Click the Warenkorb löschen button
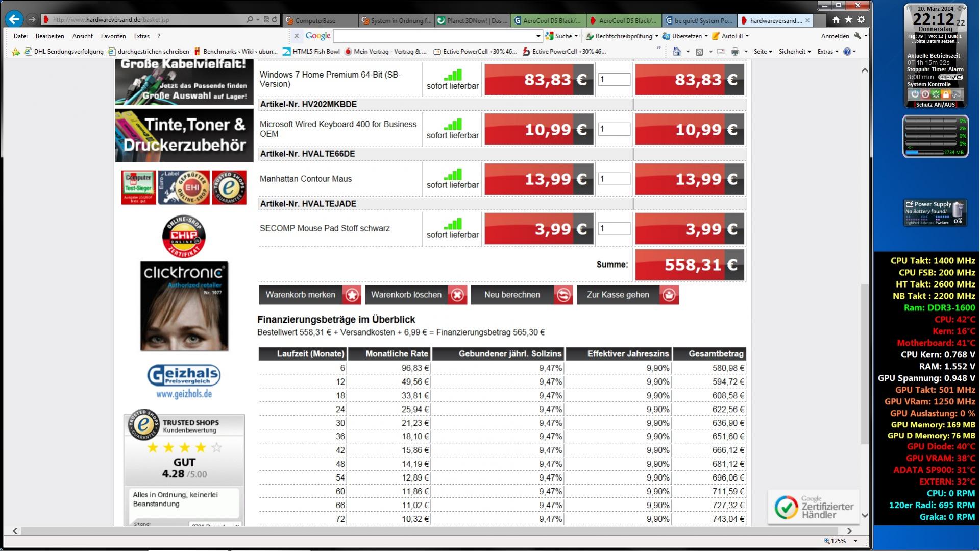The height and width of the screenshot is (551, 980). [x=416, y=295]
